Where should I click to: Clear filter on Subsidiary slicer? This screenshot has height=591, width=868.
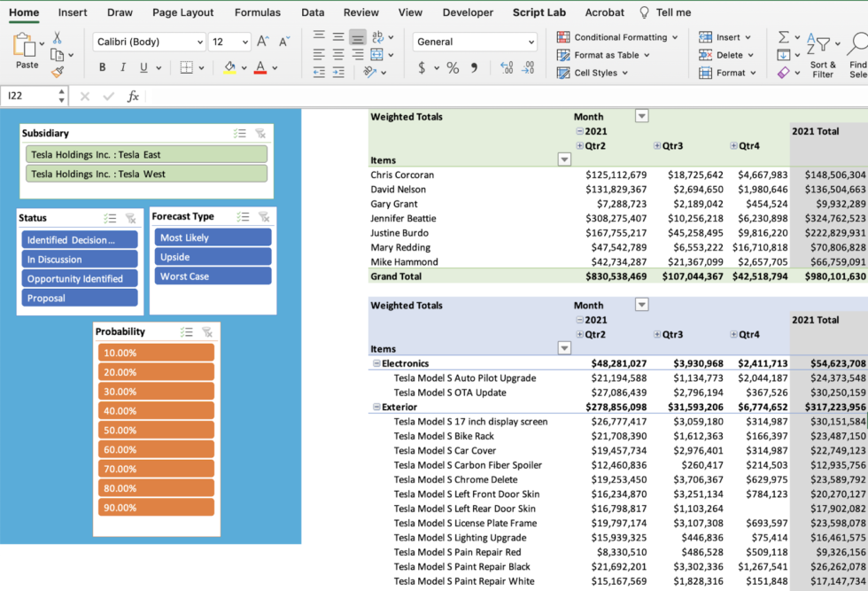260,134
